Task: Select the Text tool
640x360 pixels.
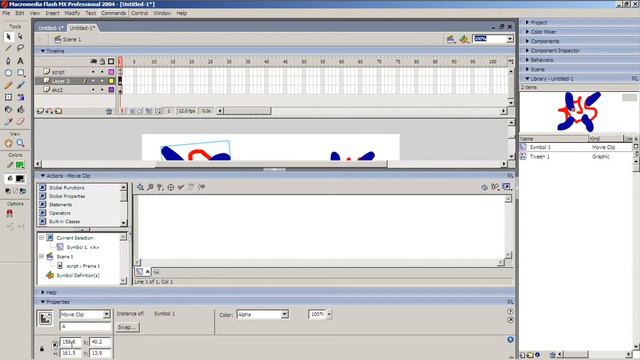Action: point(20,61)
